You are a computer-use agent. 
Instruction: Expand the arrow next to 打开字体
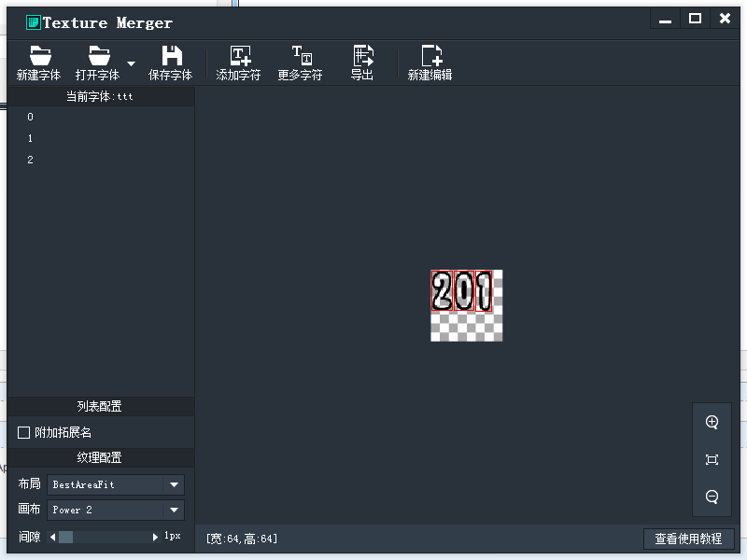coord(131,63)
